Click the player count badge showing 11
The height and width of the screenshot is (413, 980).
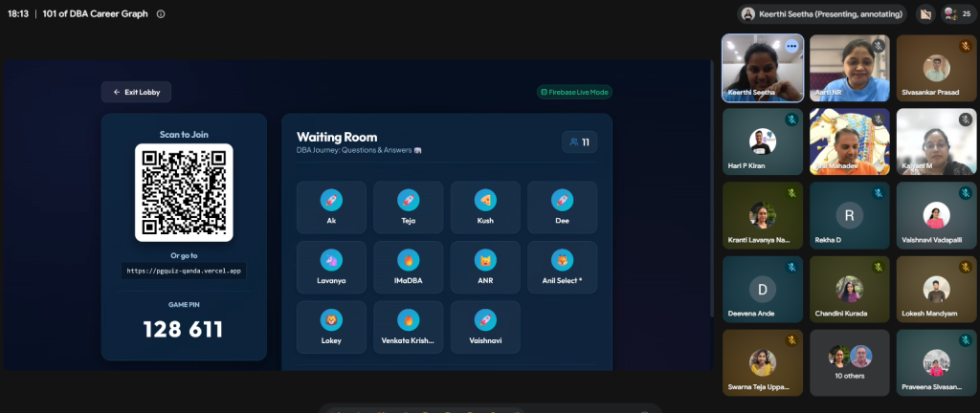(x=579, y=142)
